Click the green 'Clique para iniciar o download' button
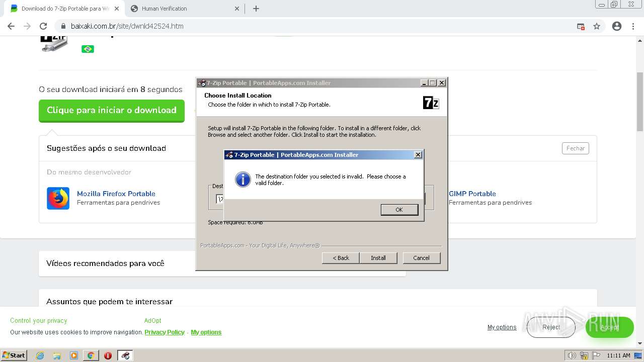 pyautogui.click(x=112, y=111)
